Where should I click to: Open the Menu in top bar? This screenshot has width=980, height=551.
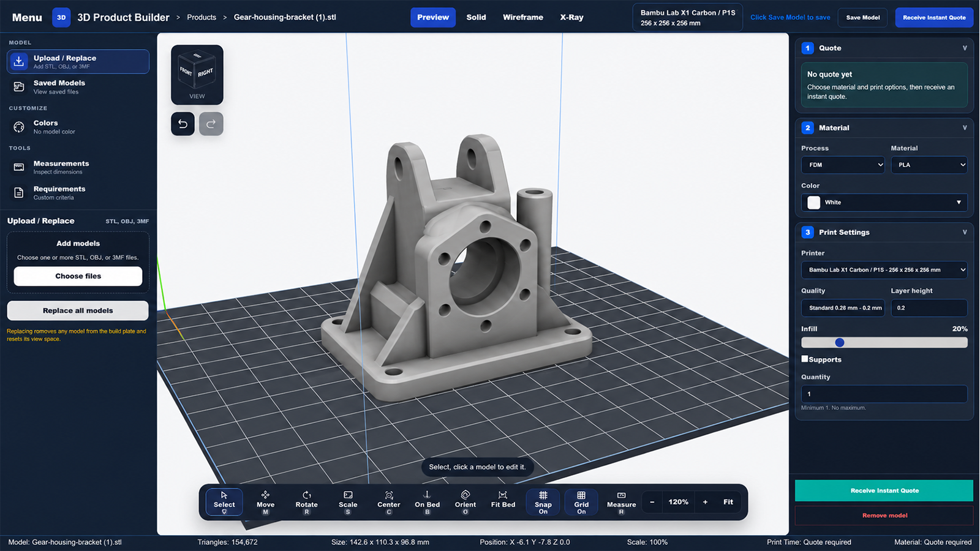click(27, 17)
